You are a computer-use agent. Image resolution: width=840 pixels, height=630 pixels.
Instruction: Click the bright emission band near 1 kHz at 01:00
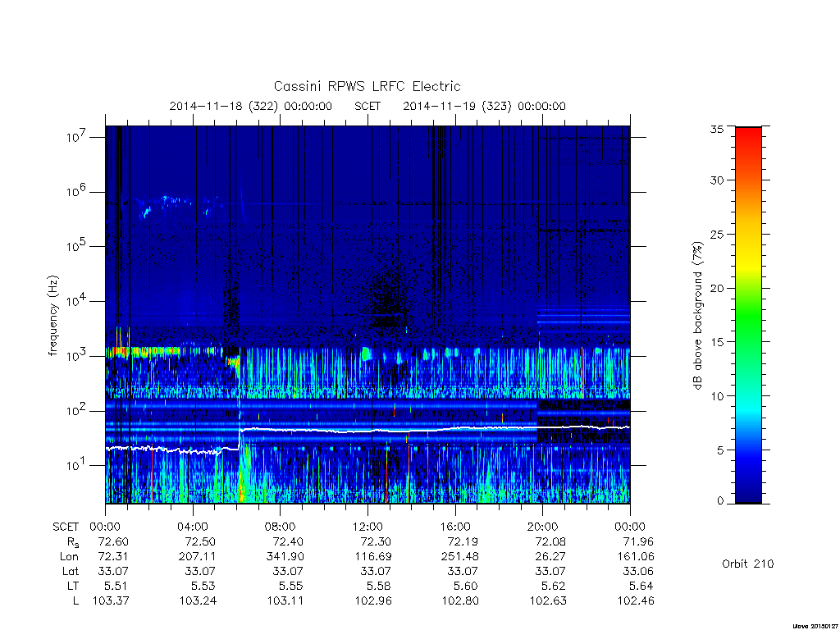(x=127, y=351)
